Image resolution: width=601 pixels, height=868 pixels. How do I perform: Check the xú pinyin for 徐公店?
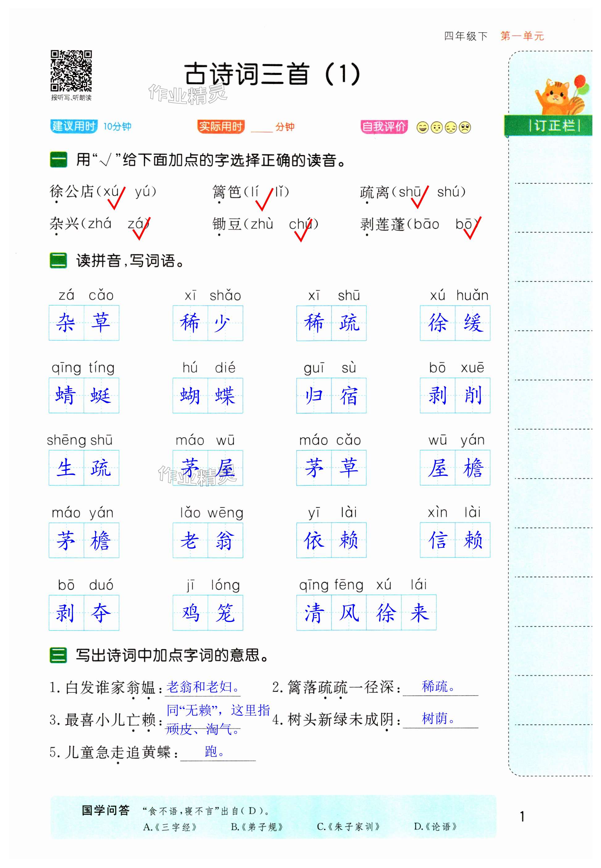pos(111,192)
